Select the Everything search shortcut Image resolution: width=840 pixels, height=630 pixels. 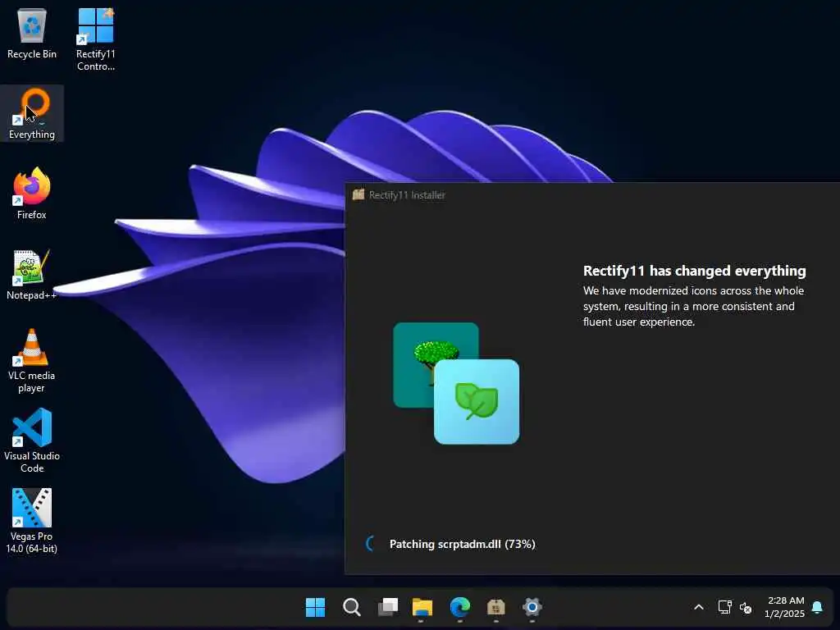32,113
